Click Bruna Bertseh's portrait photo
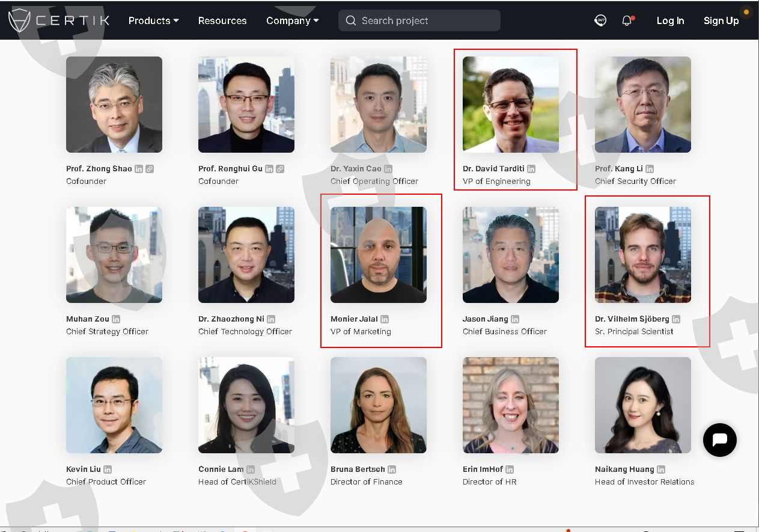The height and width of the screenshot is (532, 759). [x=379, y=405]
